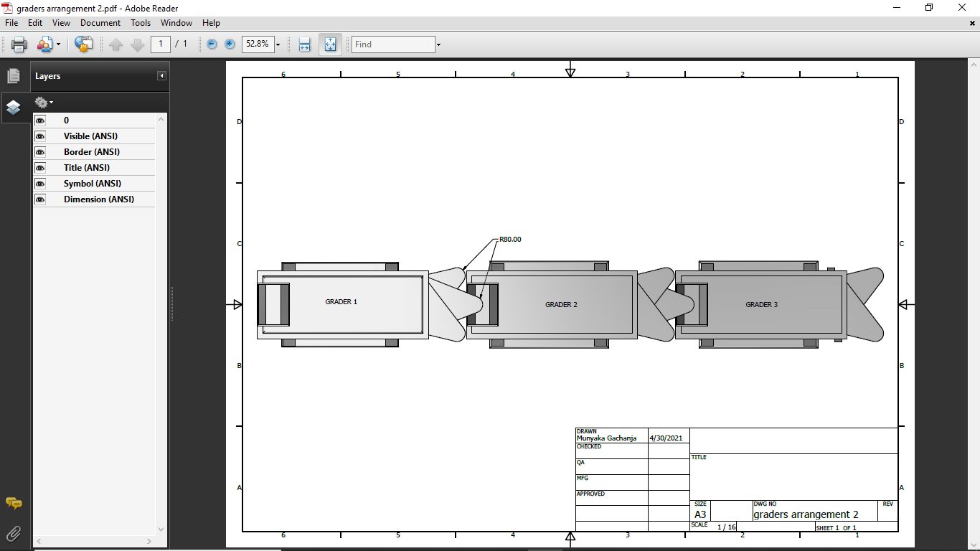Screen dimensions: 980x551
Task: Open the Document menu
Action: point(100,23)
